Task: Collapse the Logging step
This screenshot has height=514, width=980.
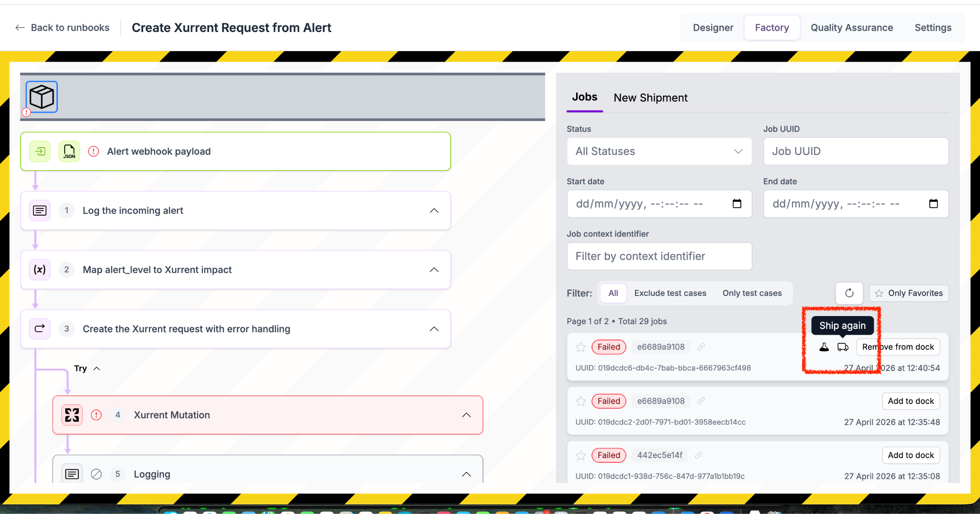Action: 467,474
